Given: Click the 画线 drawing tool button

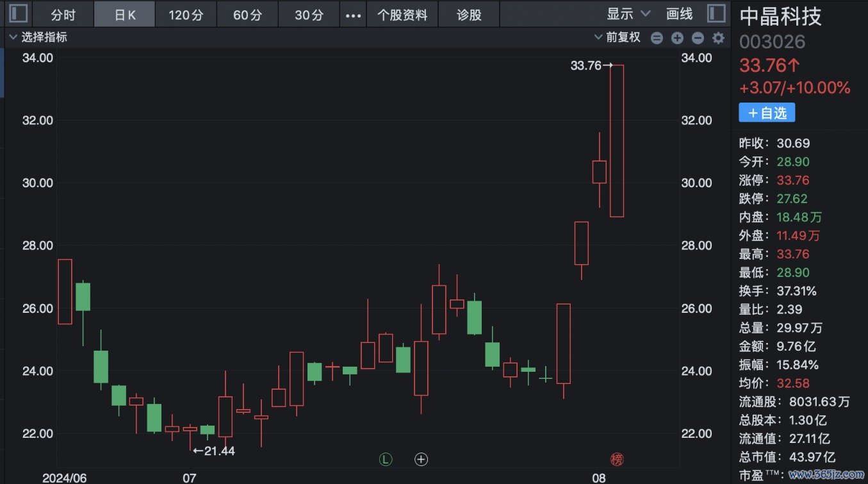Looking at the screenshot, I should tap(680, 14).
